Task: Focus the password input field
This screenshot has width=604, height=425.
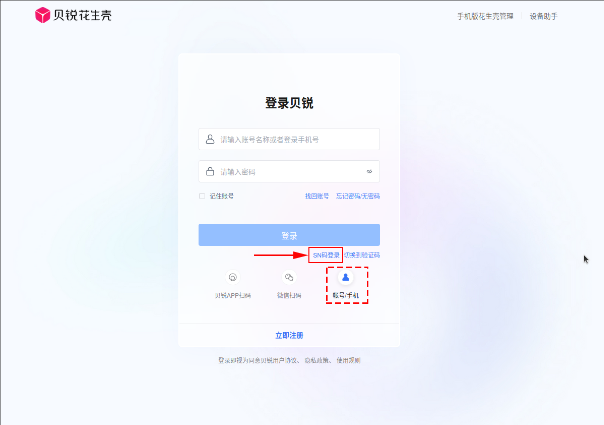Action: 289,171
